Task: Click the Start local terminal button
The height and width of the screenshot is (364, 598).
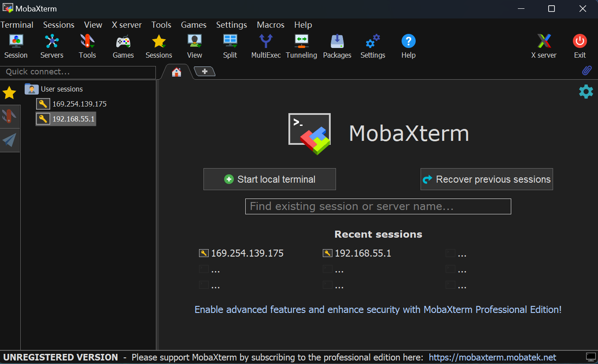Action: [269, 179]
